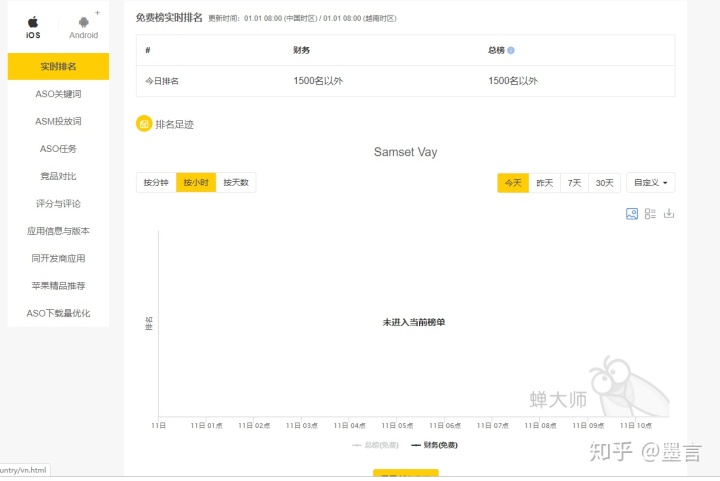Open 苹果精品推荐 in the sidebar
The width and height of the screenshot is (720, 481).
click(58, 285)
